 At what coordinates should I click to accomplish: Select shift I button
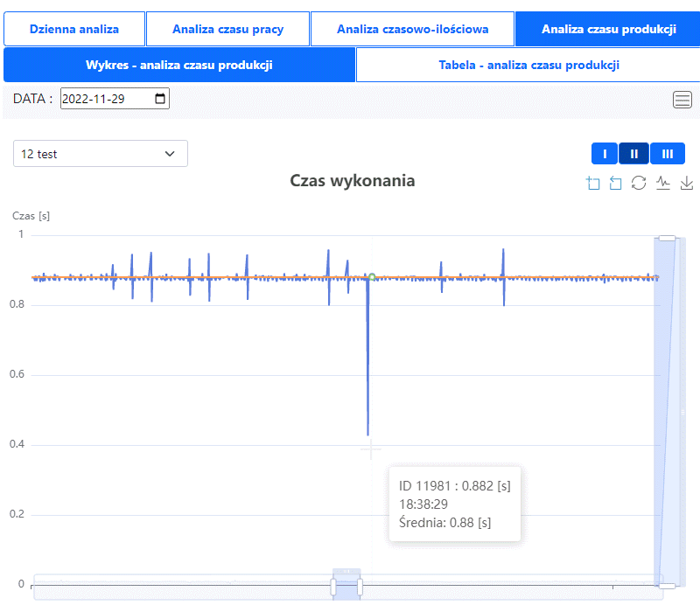[605, 153]
